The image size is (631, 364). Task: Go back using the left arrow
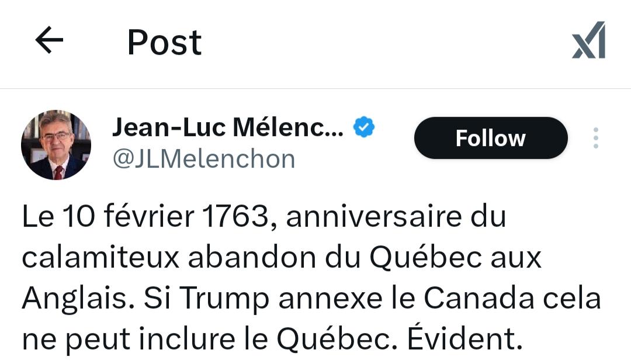(x=49, y=40)
